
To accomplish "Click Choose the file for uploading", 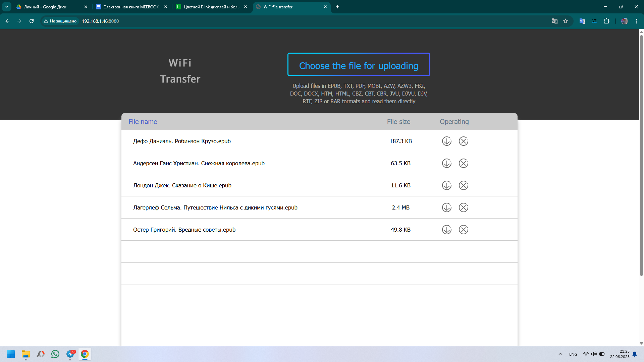I will 359,65.
